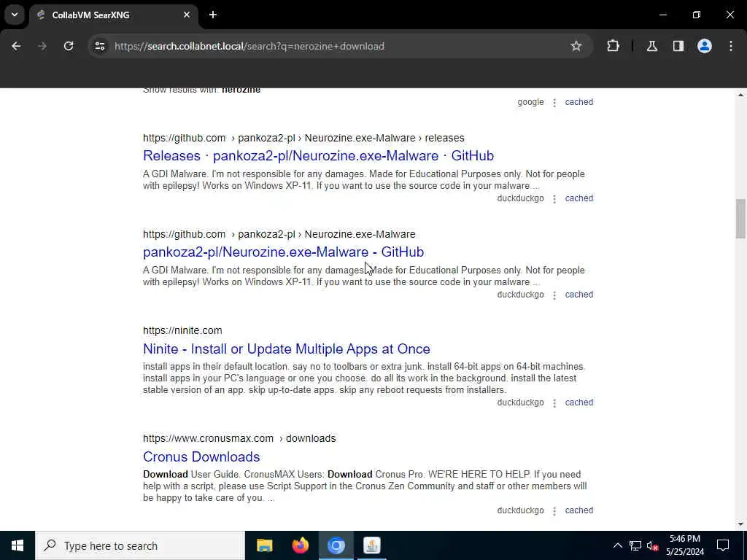Click the muted volume tray icon
The width and height of the screenshot is (747, 560).
coord(653,545)
